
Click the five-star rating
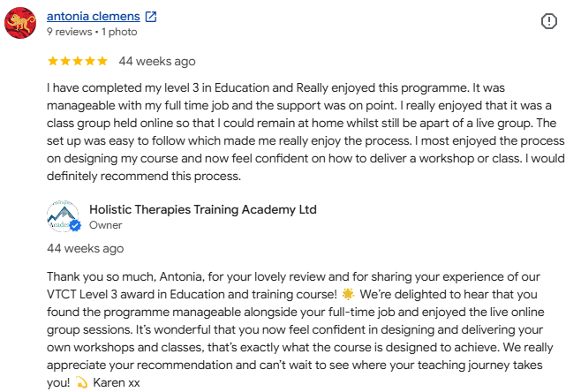pyautogui.click(x=78, y=61)
